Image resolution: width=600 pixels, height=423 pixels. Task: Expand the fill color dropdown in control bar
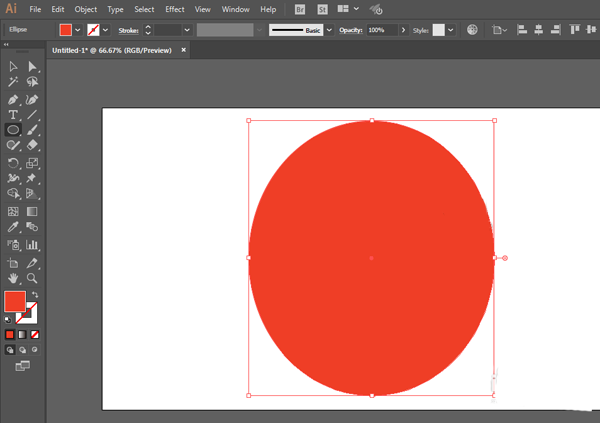[x=78, y=30]
